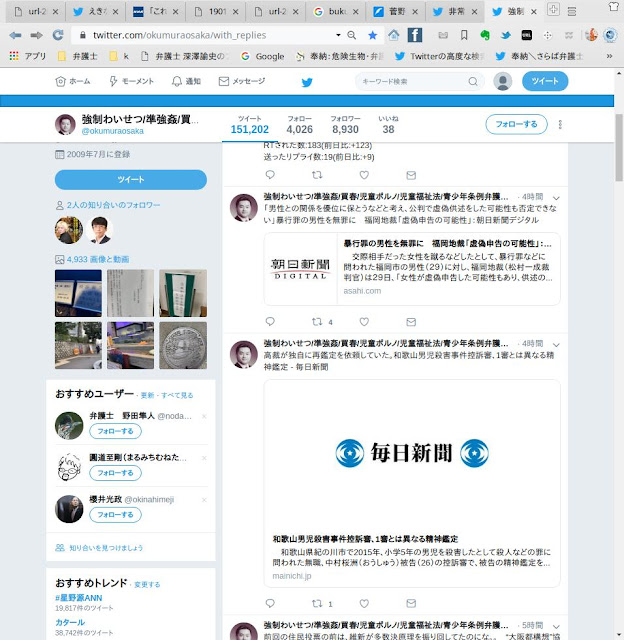Show more bookmarks with the double chevron
Image resolution: width=624 pixels, height=640 pixels.
tap(609, 56)
